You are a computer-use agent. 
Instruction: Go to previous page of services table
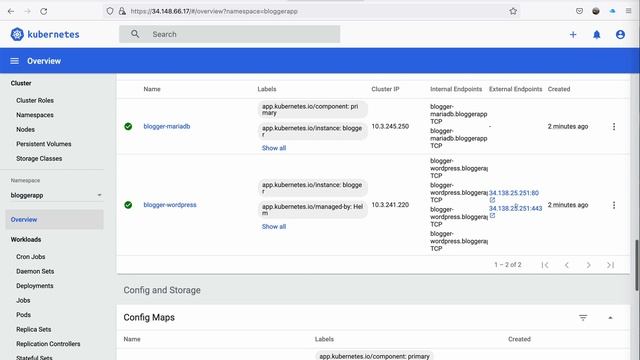click(x=567, y=265)
